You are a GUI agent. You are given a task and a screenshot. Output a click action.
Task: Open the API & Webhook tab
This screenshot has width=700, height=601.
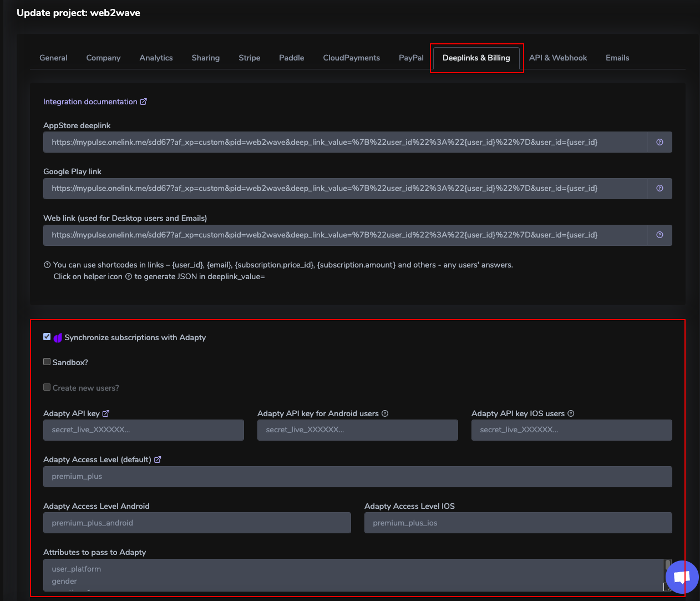point(557,58)
